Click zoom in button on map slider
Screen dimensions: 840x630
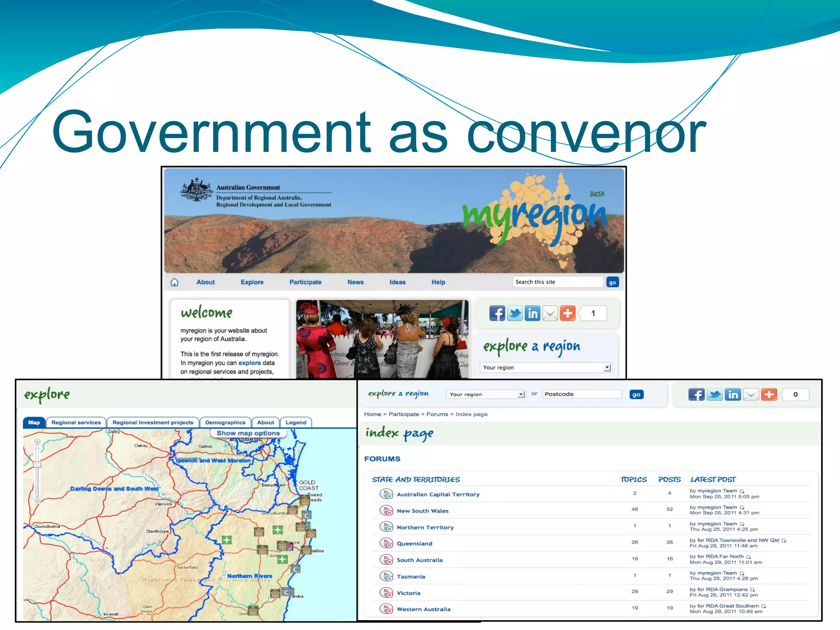pos(37,441)
